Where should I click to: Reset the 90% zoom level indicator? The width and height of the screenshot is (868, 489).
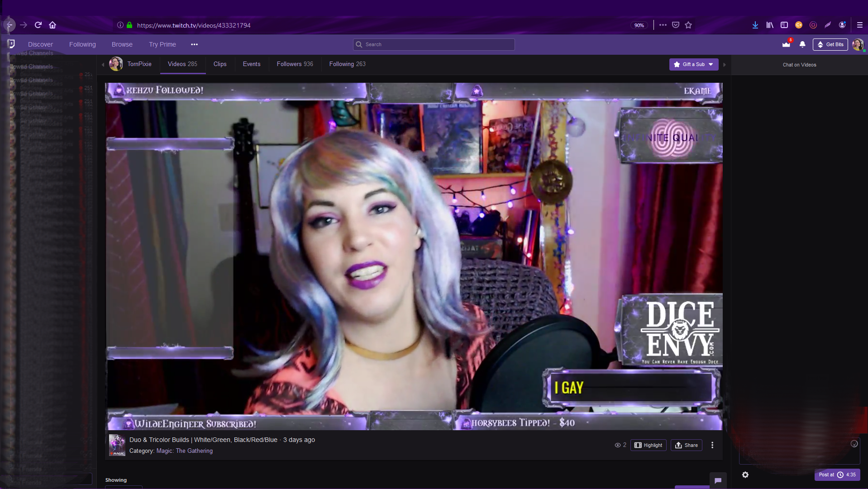point(639,25)
